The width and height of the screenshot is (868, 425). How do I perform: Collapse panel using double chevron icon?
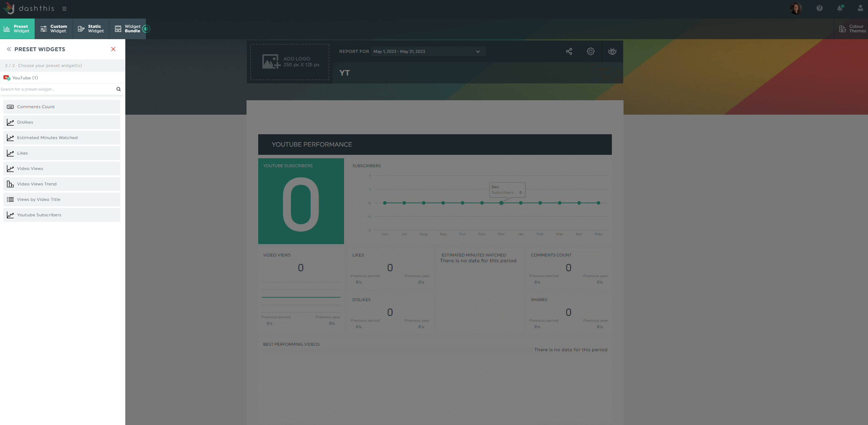point(9,49)
